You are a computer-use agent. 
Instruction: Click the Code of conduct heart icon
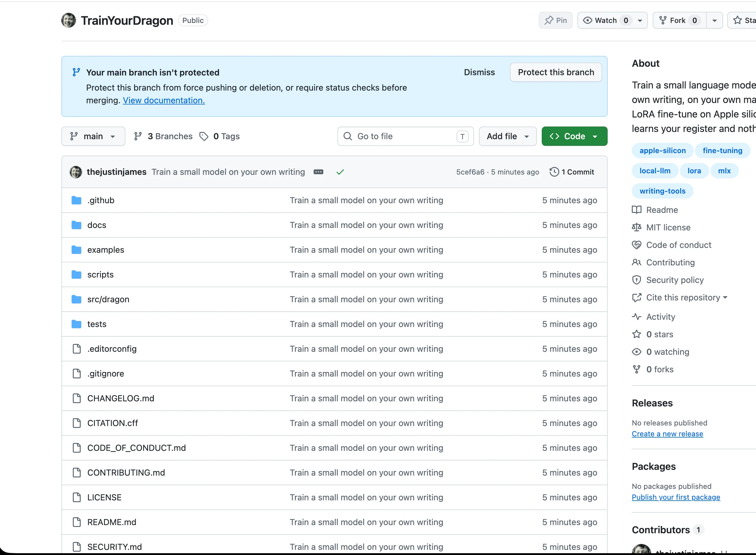coord(637,245)
